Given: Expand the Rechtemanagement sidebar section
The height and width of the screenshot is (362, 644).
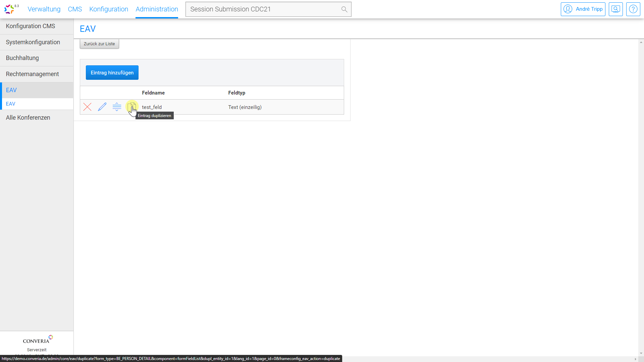Looking at the screenshot, I should 32,74.
